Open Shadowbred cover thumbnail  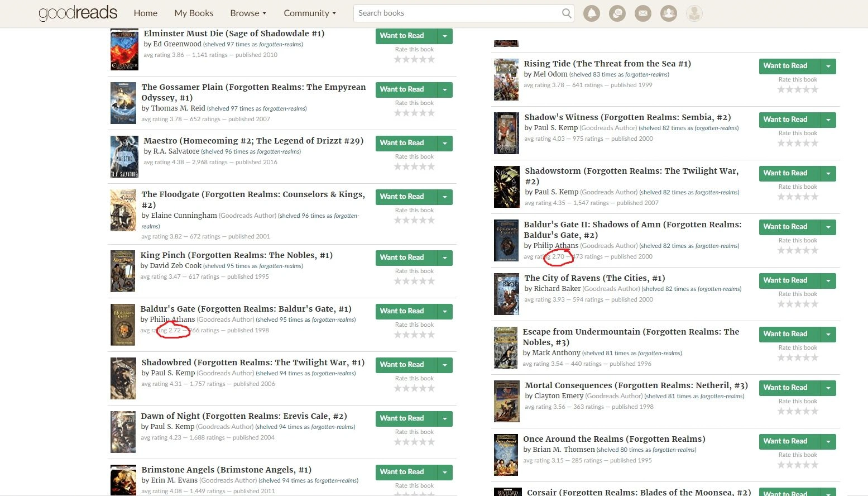(123, 378)
